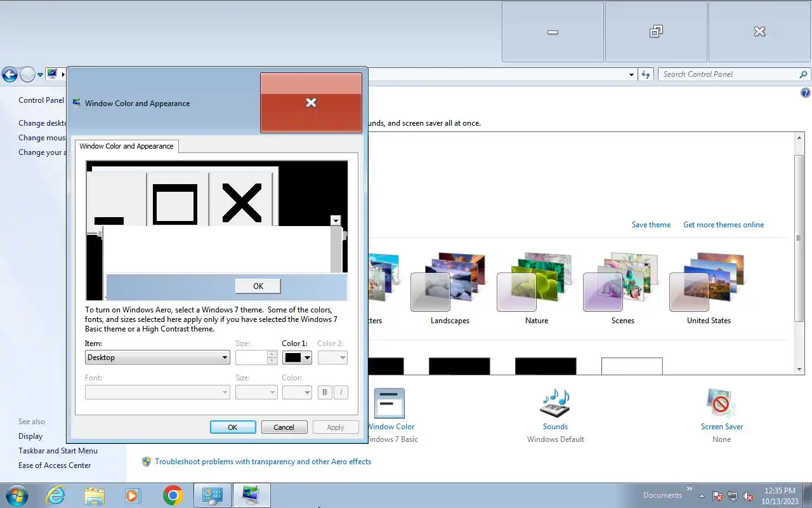
Task: Click the theme list scroll down arrow
Action: [799, 369]
